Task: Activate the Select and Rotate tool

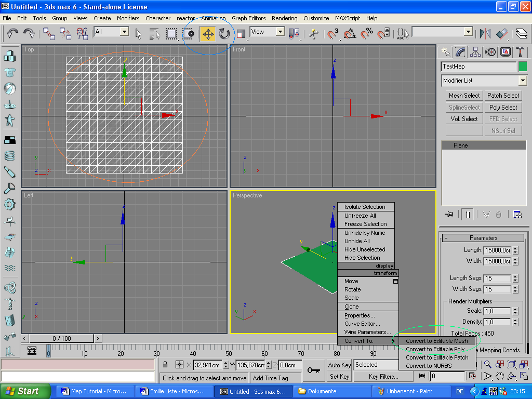Action: coord(224,34)
